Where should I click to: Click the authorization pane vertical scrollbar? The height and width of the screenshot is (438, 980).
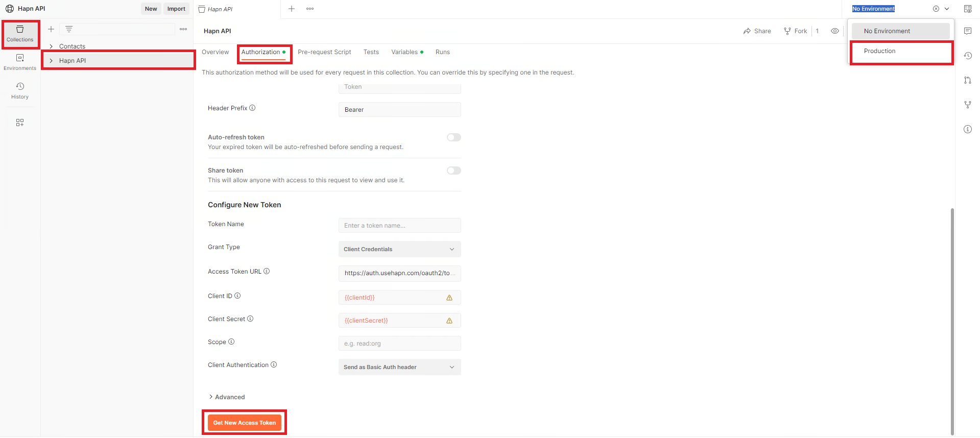(952, 322)
